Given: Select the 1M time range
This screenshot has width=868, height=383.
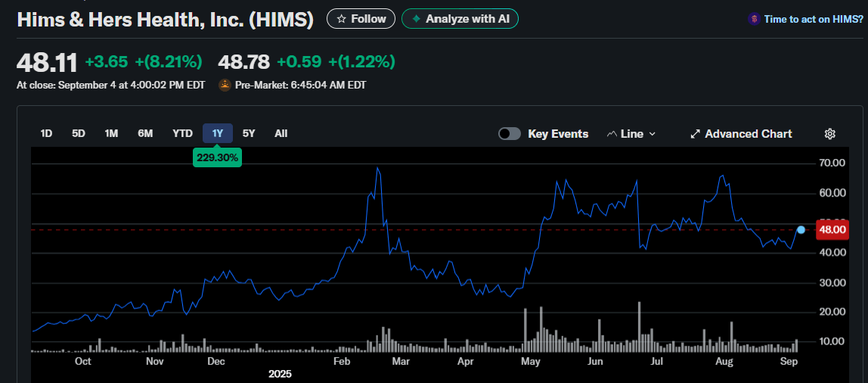Looking at the screenshot, I should pos(111,134).
